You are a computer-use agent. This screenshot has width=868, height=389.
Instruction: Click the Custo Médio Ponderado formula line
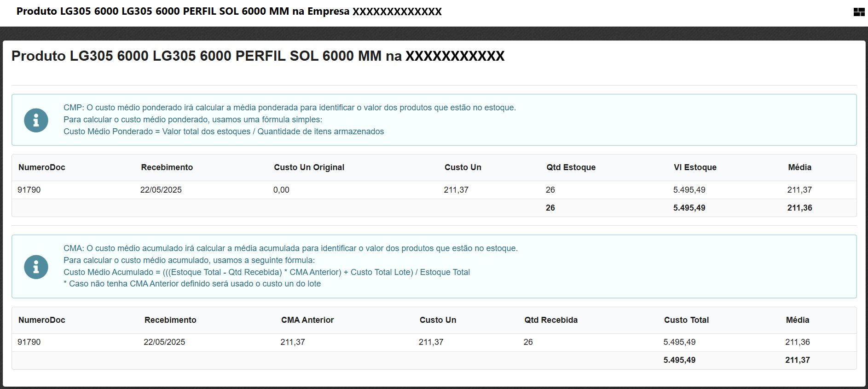[x=223, y=132]
